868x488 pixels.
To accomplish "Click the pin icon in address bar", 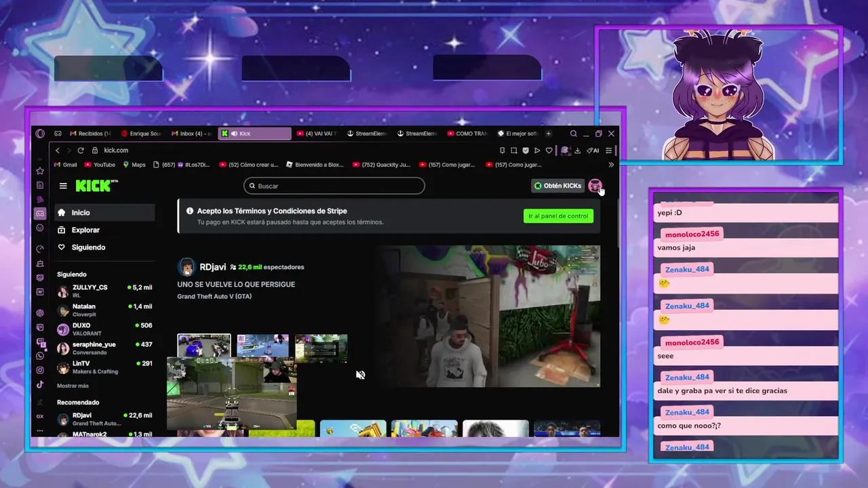I will pyautogui.click(x=502, y=150).
